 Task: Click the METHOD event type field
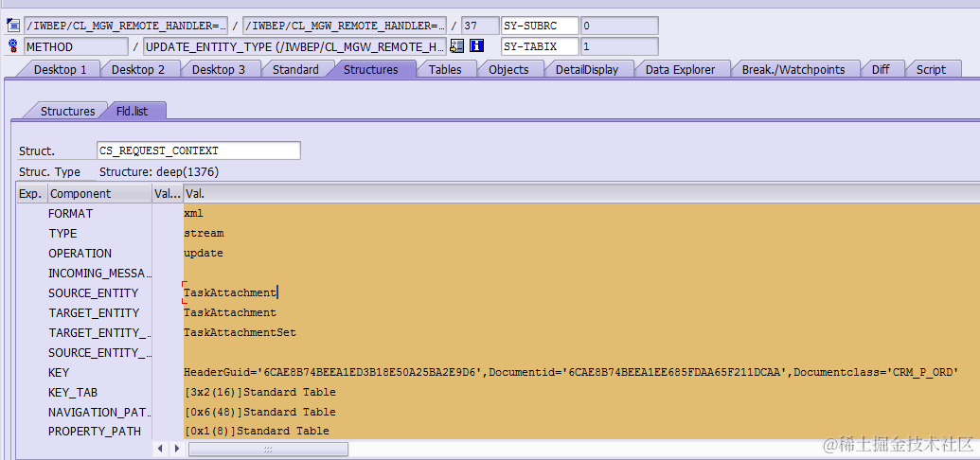[x=77, y=46]
